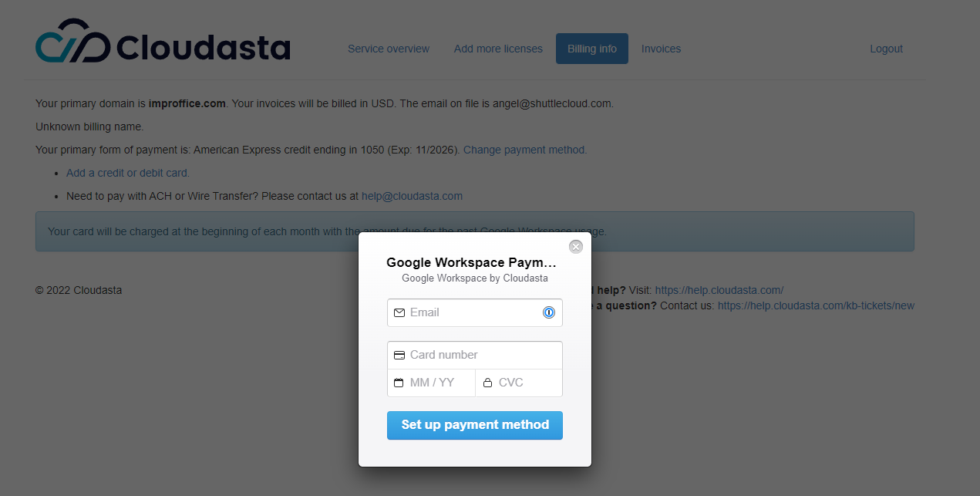The image size is (980, 496).
Task: Select the CVC input field
Action: click(519, 383)
